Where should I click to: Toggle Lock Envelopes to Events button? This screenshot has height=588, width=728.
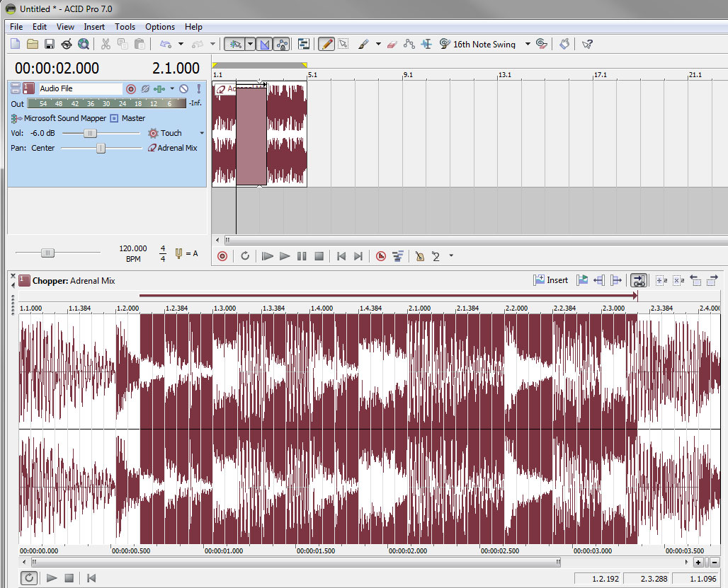coord(281,44)
